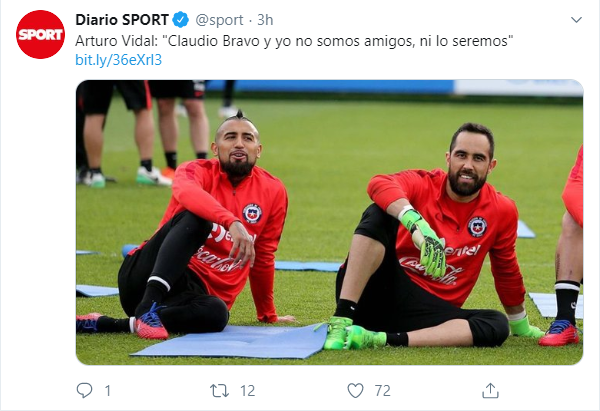
Task: Like the tweet with the heart icon
Action: [355, 391]
